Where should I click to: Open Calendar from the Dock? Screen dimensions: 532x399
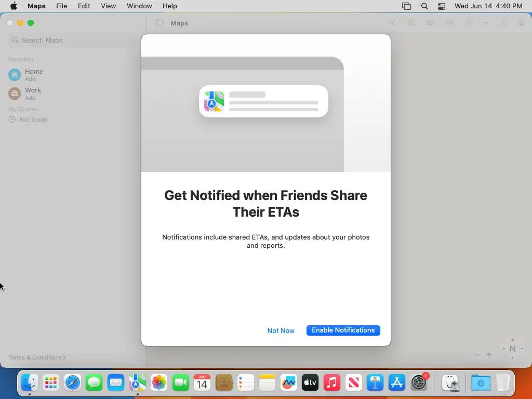[x=202, y=383]
